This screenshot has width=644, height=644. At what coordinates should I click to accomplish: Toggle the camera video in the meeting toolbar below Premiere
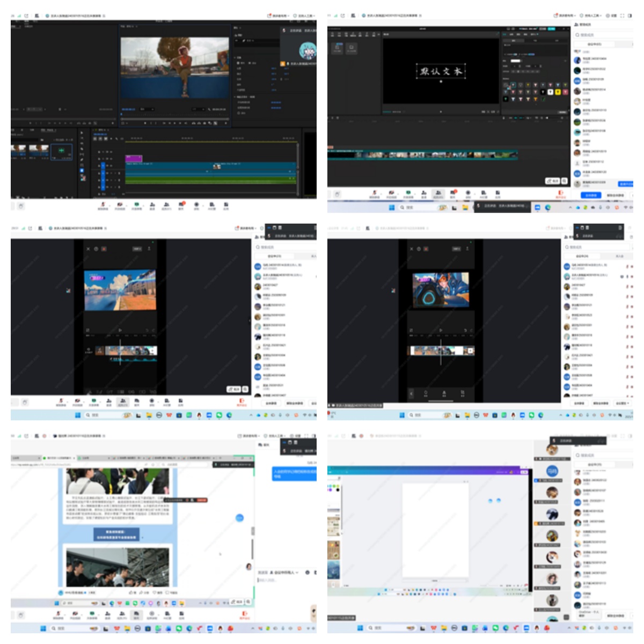click(x=120, y=205)
